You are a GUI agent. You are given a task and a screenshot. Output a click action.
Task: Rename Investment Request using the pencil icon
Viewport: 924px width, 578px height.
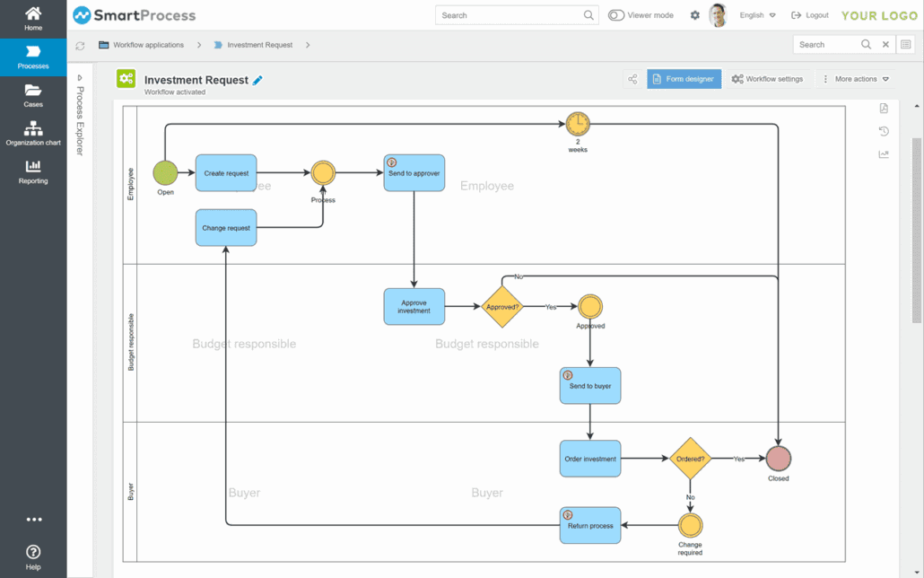click(258, 79)
